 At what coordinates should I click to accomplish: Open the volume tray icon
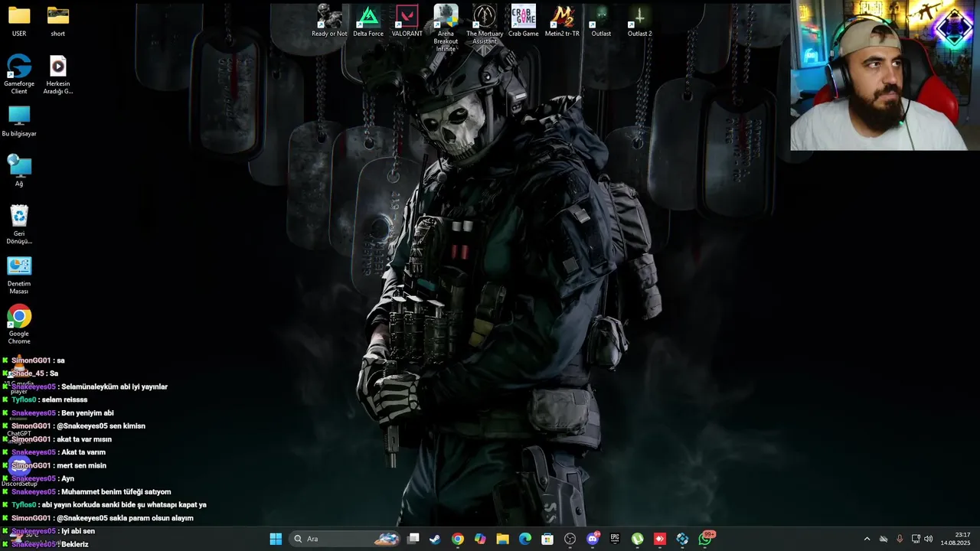pyautogui.click(x=929, y=539)
